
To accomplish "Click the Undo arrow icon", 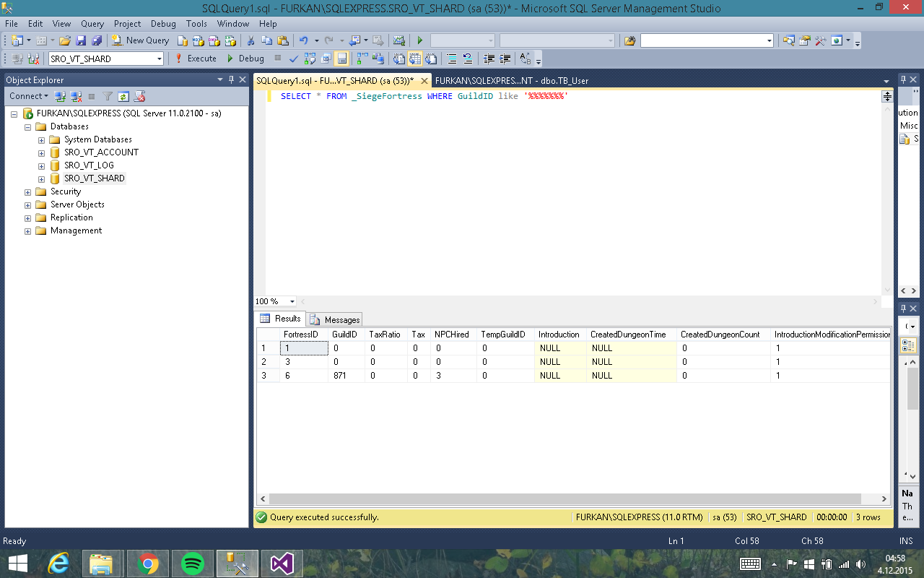I will point(304,40).
